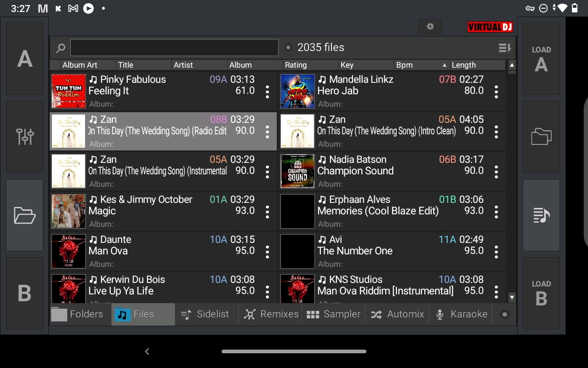Open three-dot menu for Mandella Linkz Hero Jab
Viewport: 588px width, 368px height.
(x=496, y=92)
